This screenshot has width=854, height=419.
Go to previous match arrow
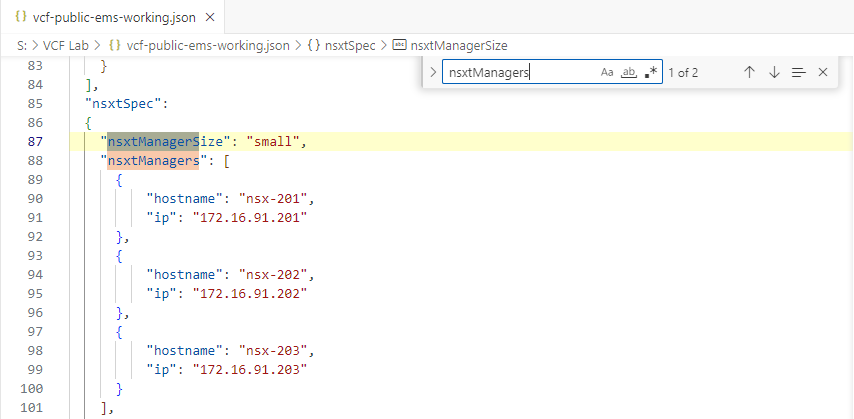(x=749, y=73)
